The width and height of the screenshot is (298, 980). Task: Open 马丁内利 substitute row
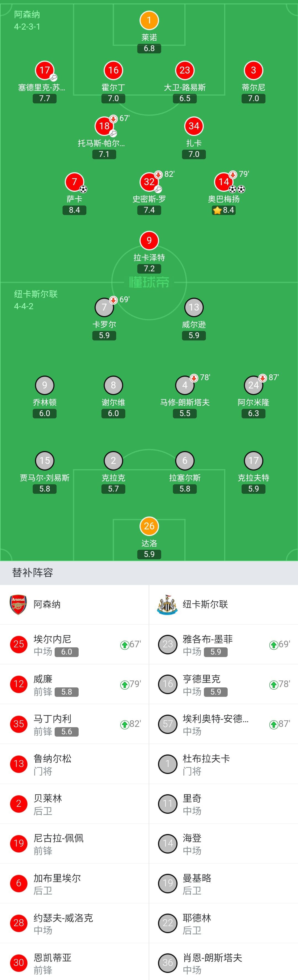(74, 724)
